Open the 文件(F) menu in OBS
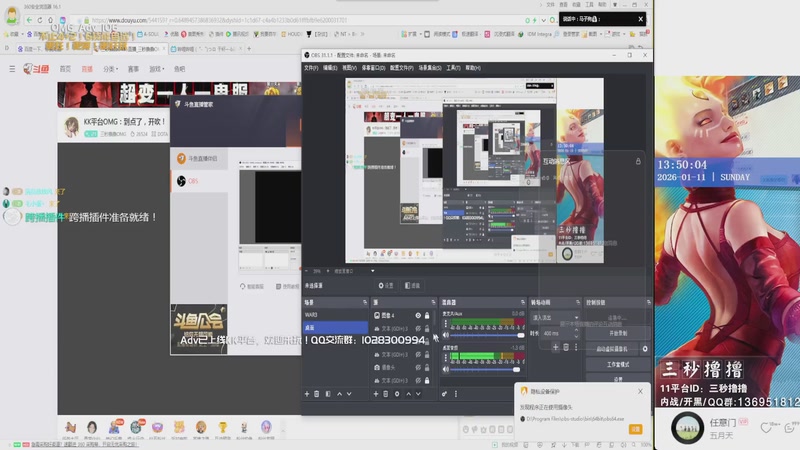 [311, 68]
